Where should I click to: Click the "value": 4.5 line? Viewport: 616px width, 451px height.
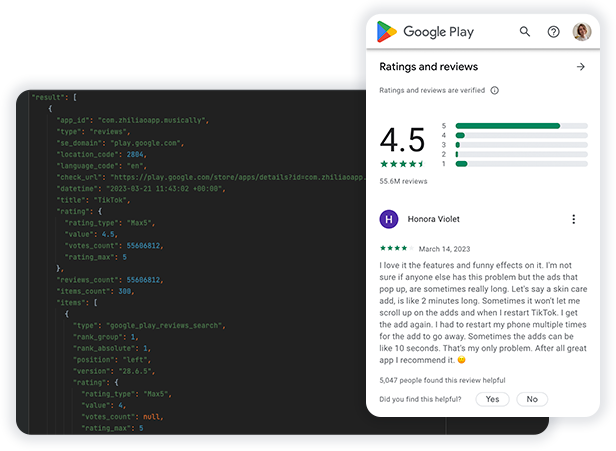pos(91,234)
